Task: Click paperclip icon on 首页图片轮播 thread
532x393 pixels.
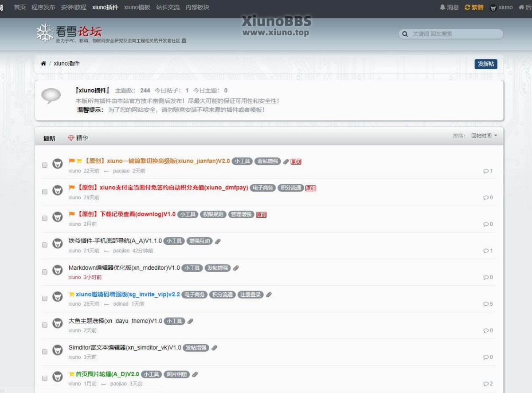Action: click(195, 374)
